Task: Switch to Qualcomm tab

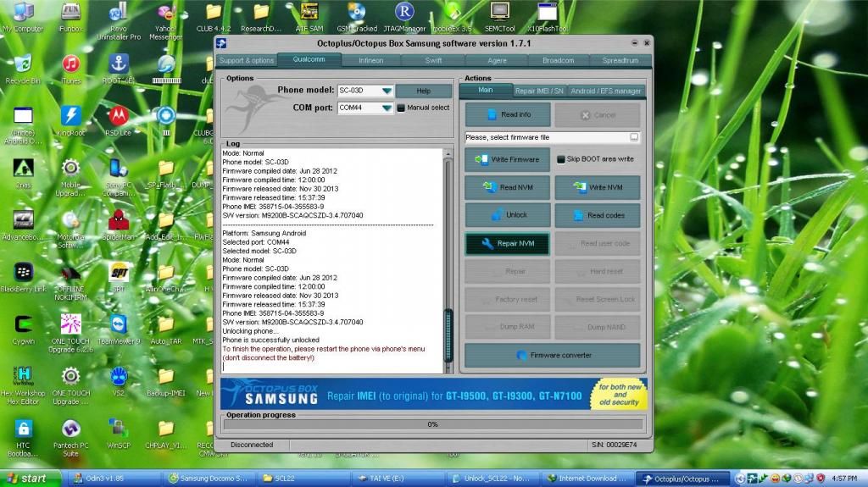Action: coord(309,59)
